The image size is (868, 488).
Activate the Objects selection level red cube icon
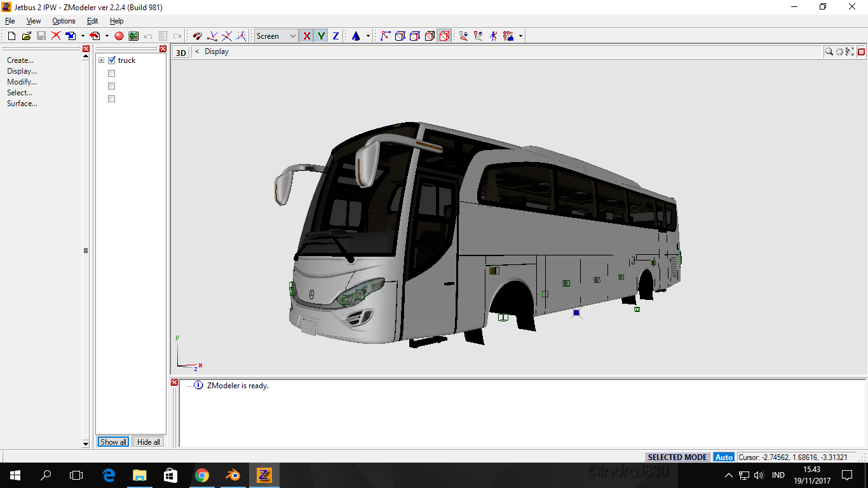(x=443, y=36)
